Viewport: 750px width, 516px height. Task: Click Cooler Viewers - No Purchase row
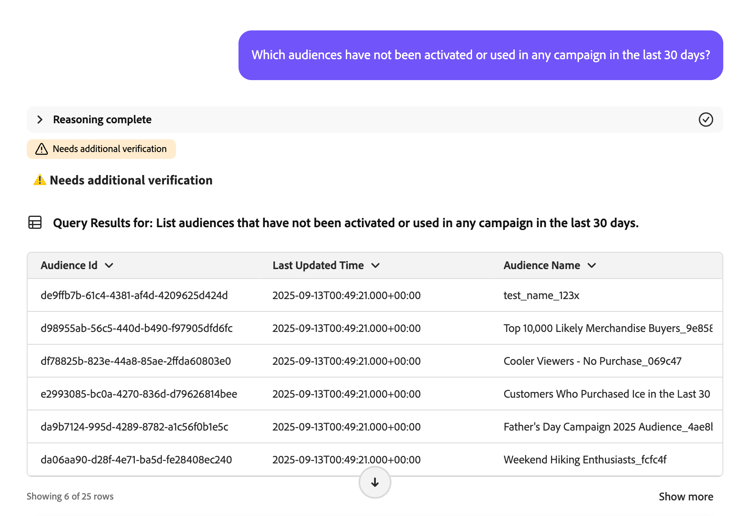pyautogui.click(x=592, y=361)
